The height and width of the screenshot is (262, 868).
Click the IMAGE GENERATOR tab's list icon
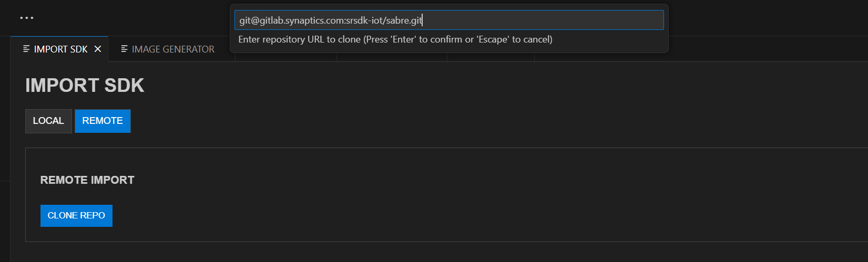(x=124, y=49)
